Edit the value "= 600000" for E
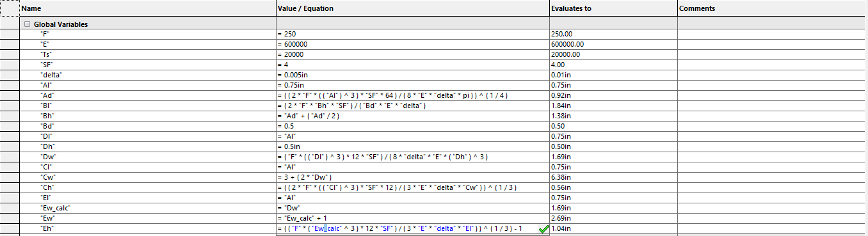 412,44
